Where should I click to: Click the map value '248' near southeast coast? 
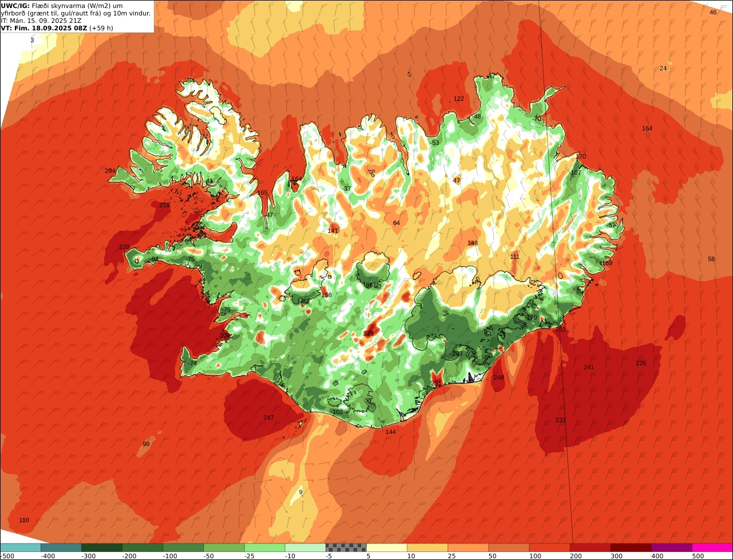(499, 377)
